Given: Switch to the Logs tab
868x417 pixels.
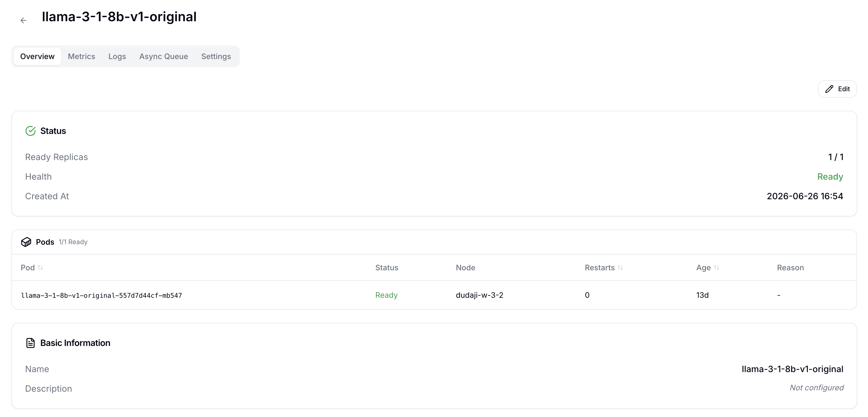Looking at the screenshot, I should click(117, 56).
